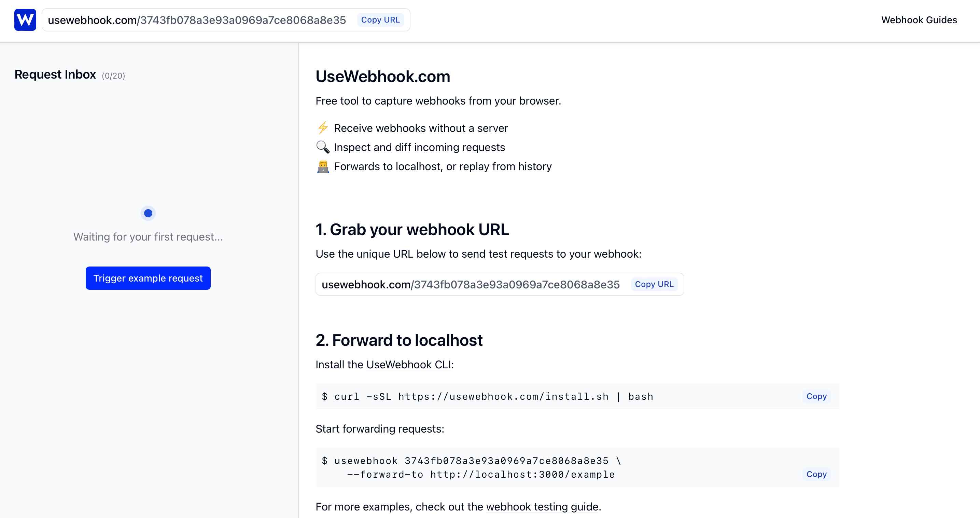The width and height of the screenshot is (980, 518).
Task: Click the (0/20) request counter
Action: click(113, 76)
